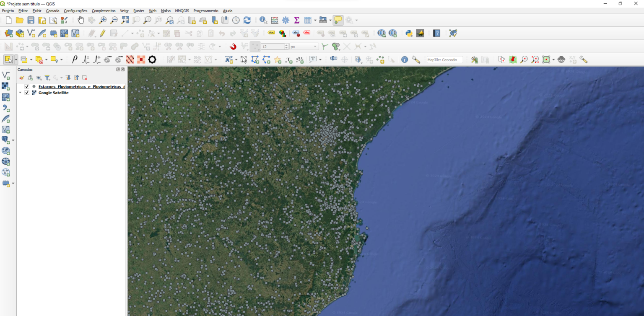Uncheck the Google Satellite layer
The image size is (644, 316).
pyautogui.click(x=27, y=93)
